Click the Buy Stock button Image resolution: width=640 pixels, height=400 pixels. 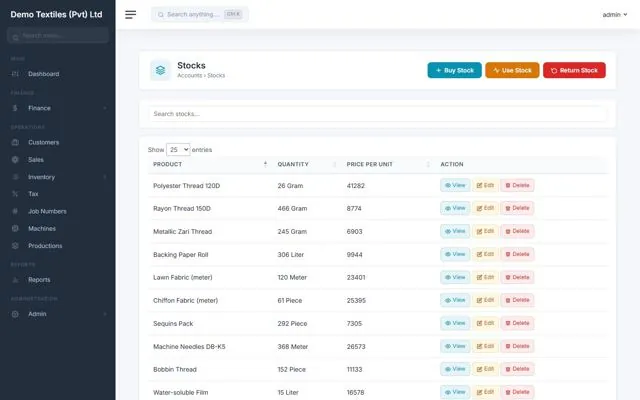[455, 70]
